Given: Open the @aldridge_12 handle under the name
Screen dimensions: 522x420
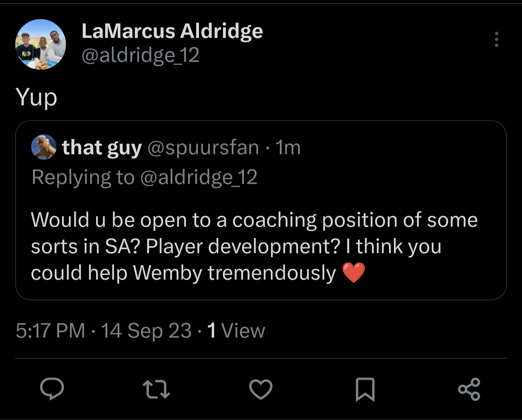Looking at the screenshot, I should tap(140, 55).
